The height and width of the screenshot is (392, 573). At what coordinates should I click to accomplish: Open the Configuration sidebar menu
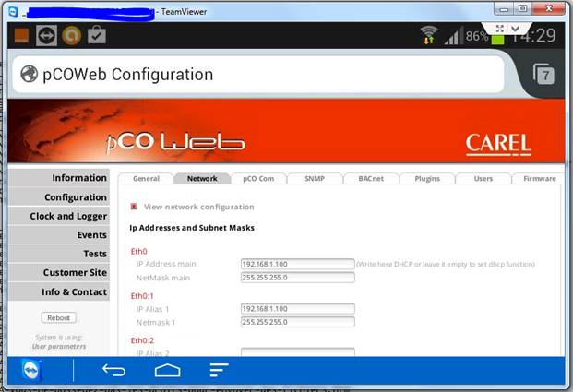pos(59,197)
